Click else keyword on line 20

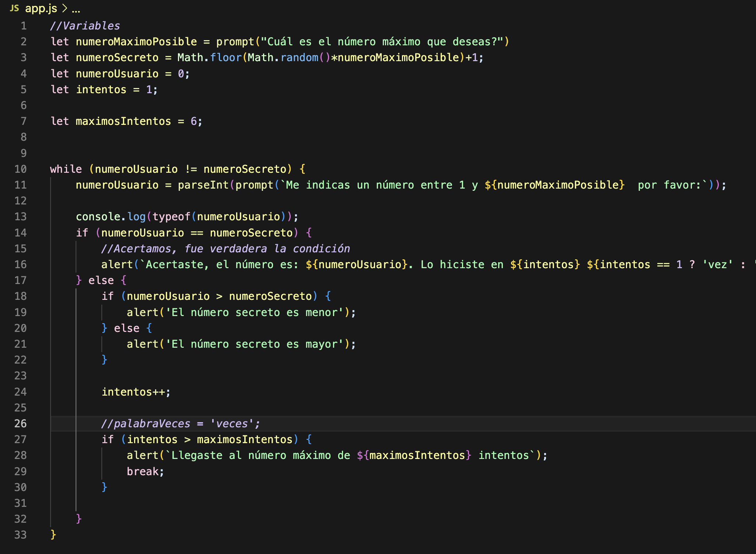click(127, 328)
